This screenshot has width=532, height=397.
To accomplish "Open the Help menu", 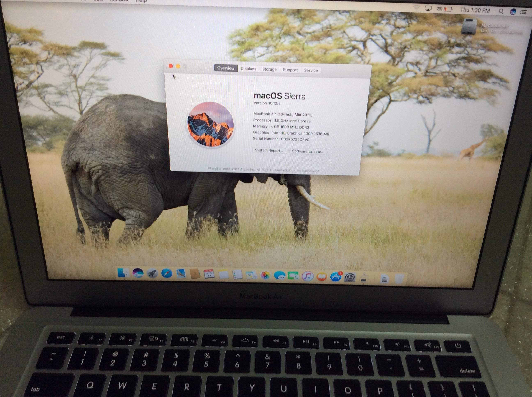I will [x=141, y=1].
